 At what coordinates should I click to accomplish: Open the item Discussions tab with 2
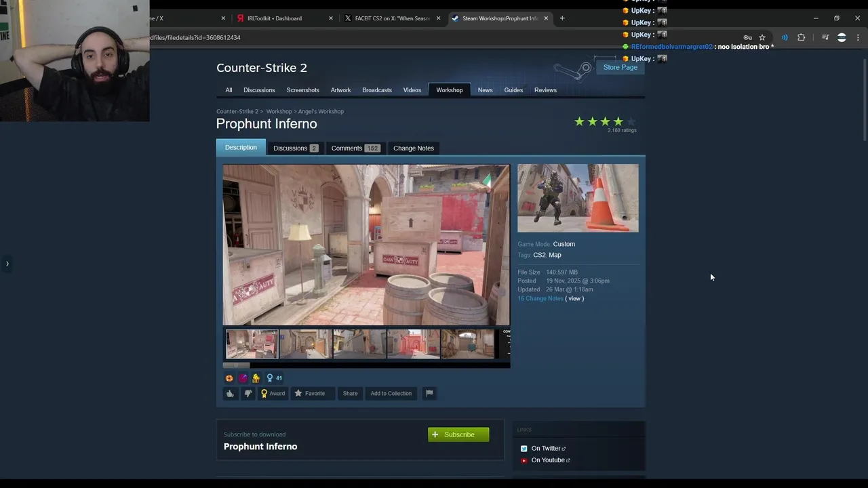[x=295, y=148]
